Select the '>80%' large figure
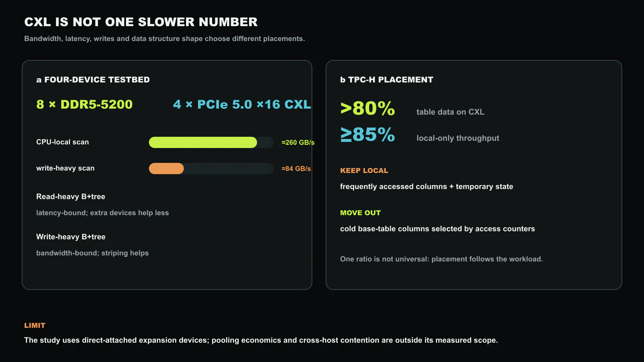This screenshot has width=644, height=362. pyautogui.click(x=367, y=108)
